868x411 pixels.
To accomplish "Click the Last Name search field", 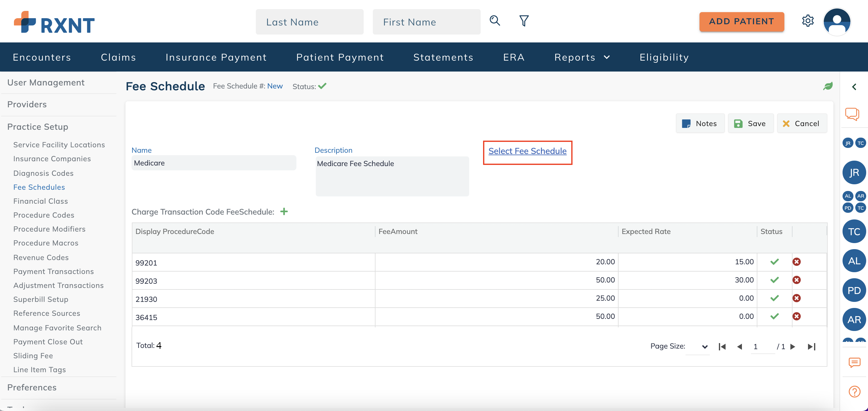I will tap(309, 22).
